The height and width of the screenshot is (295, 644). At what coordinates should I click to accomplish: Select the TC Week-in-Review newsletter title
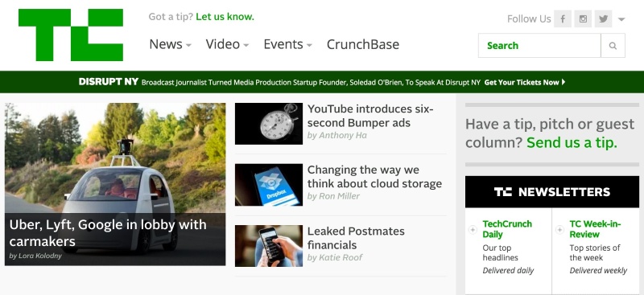595,229
